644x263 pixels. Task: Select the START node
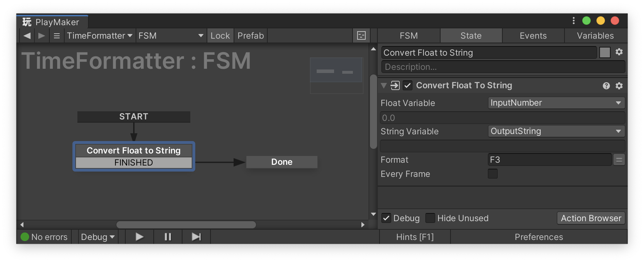pyautogui.click(x=134, y=117)
